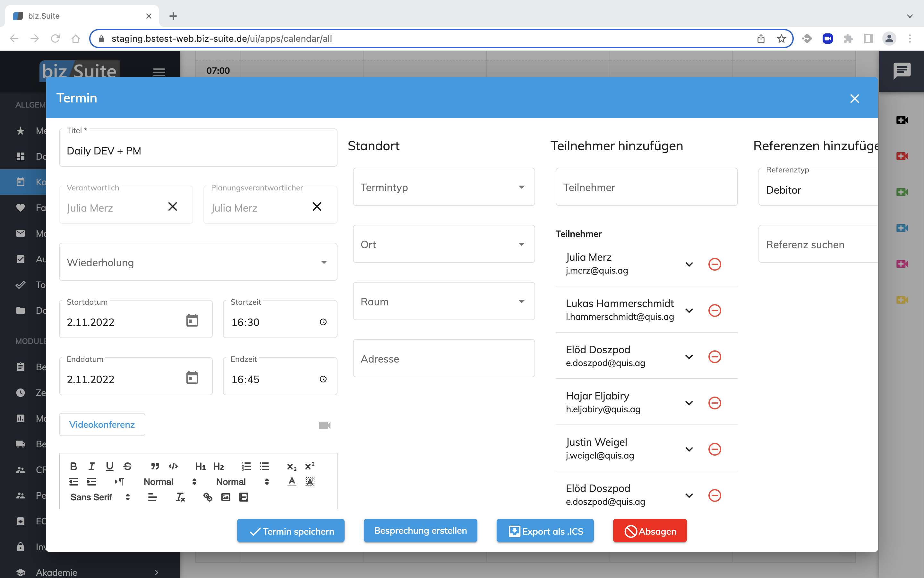Decrease indent in editor
This screenshot has width=924, height=578.
tap(74, 482)
